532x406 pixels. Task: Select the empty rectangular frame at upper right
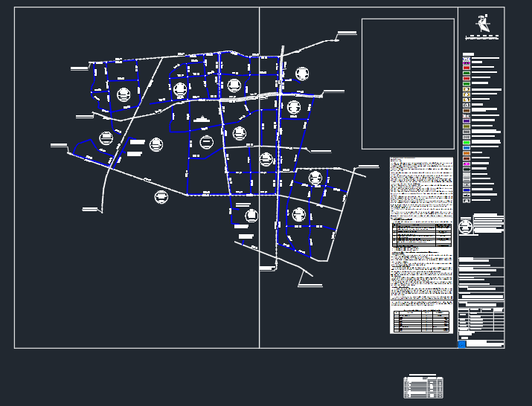pos(408,83)
